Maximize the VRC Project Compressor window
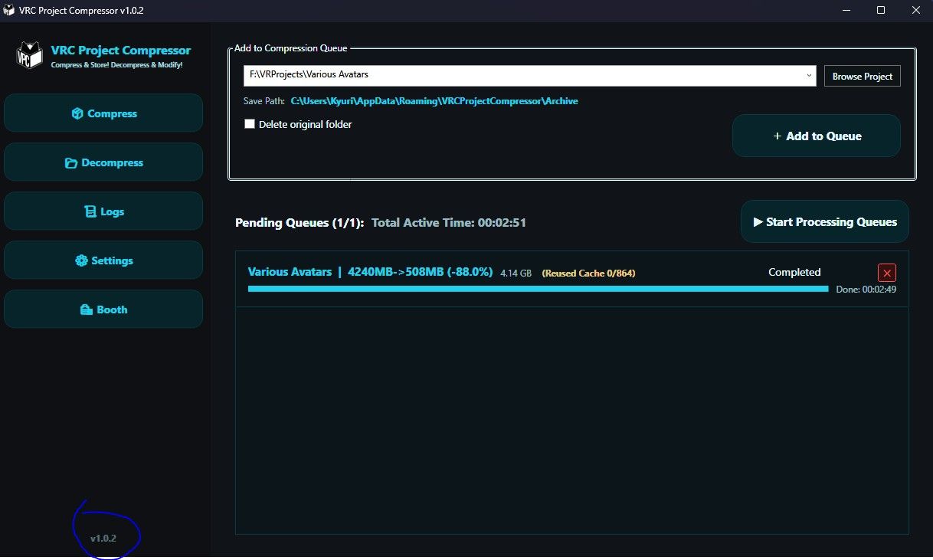Screen dimensions: 933x560 click(881, 11)
